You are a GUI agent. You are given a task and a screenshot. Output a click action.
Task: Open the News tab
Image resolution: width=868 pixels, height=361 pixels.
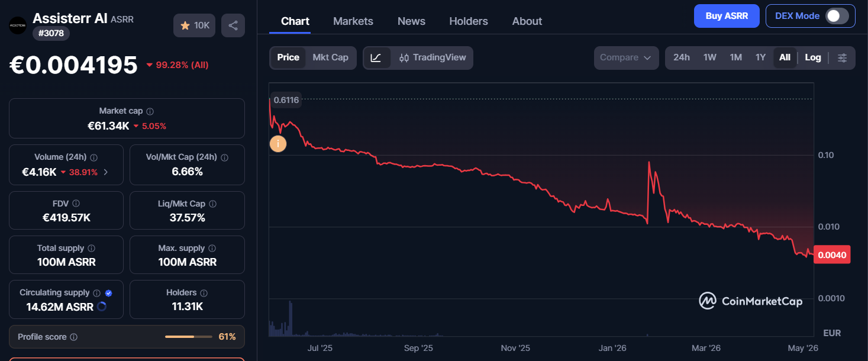(x=411, y=21)
